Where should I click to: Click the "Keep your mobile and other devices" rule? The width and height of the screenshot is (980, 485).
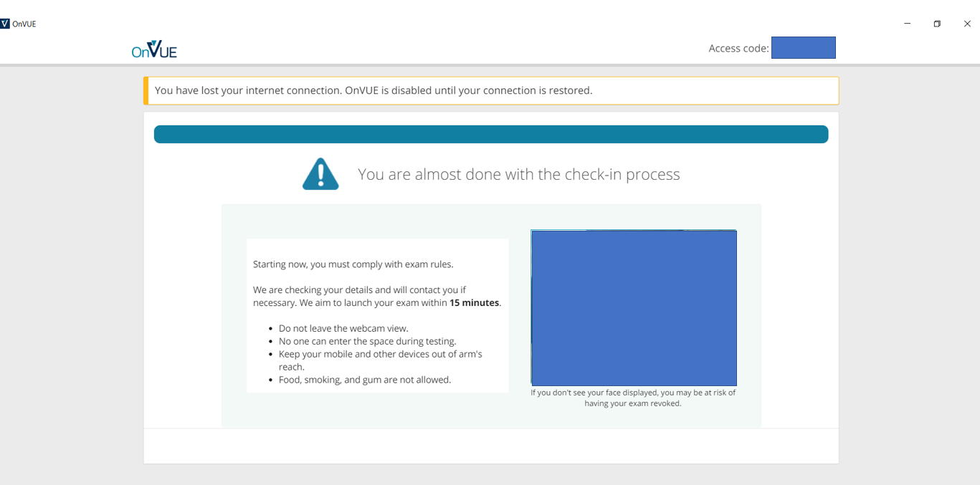coord(380,354)
